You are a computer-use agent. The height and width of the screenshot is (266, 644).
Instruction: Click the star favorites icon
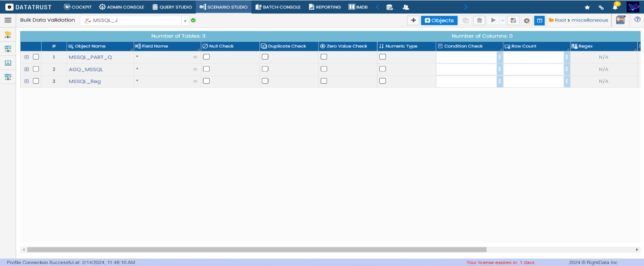coord(587,7)
